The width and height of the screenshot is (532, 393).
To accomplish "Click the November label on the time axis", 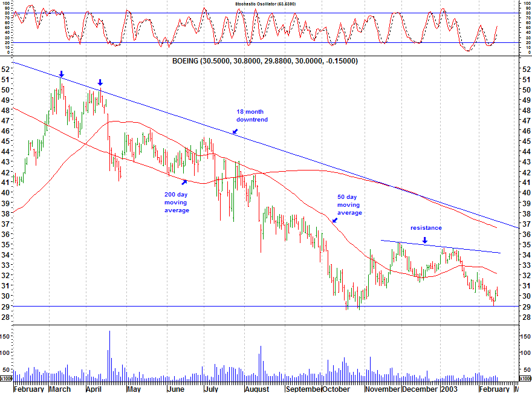I will click(x=383, y=389).
